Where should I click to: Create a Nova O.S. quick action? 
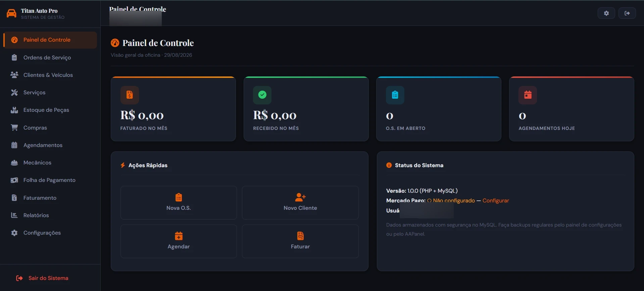[x=179, y=203]
